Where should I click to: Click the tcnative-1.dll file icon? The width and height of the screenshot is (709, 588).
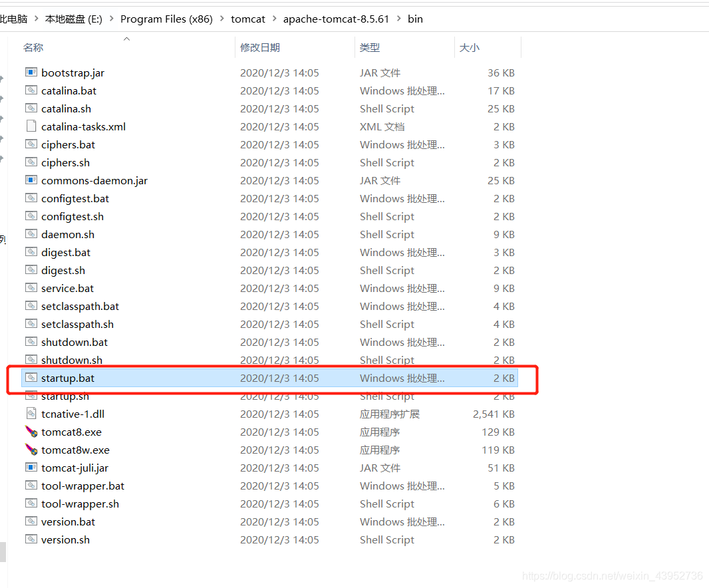(31, 414)
